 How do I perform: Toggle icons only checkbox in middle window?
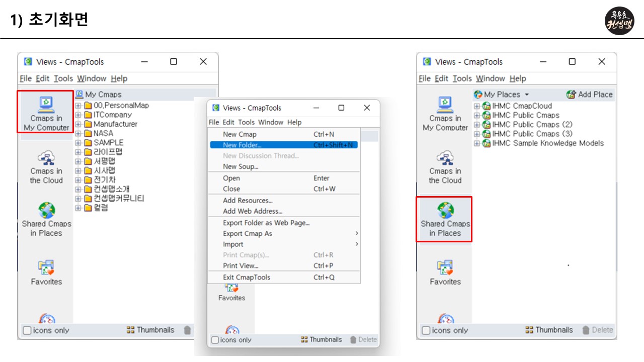point(215,340)
